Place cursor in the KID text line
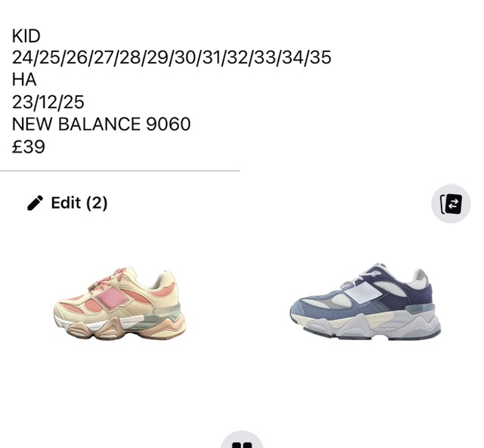The height and width of the screenshot is (448, 484). click(26, 36)
